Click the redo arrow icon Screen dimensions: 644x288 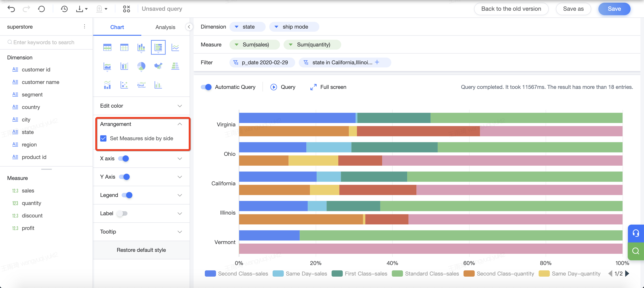26,9
